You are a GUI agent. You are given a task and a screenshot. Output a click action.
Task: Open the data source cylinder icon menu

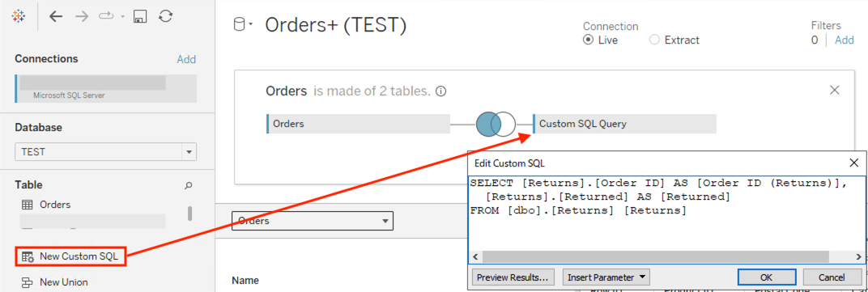pyautogui.click(x=242, y=25)
